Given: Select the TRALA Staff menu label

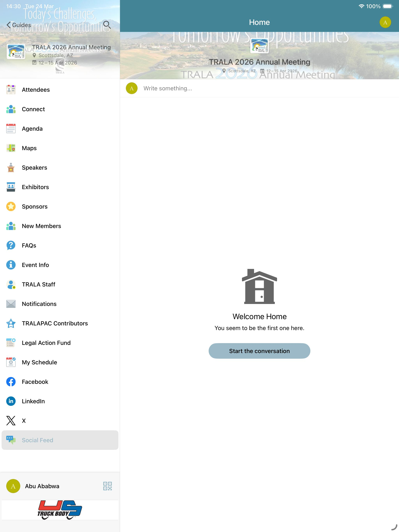Looking at the screenshot, I should (39, 284).
